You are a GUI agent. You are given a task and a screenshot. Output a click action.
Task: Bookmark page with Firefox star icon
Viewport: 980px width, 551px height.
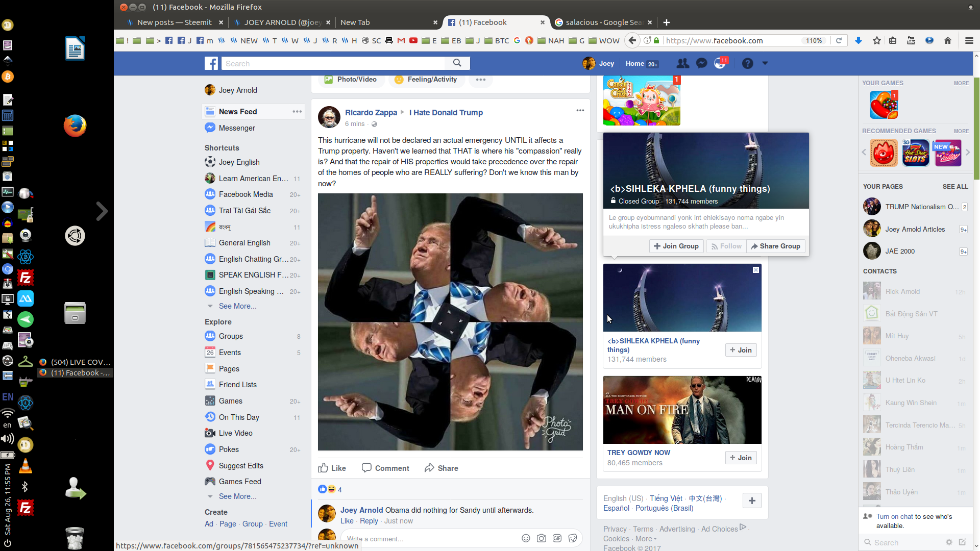coord(876,40)
